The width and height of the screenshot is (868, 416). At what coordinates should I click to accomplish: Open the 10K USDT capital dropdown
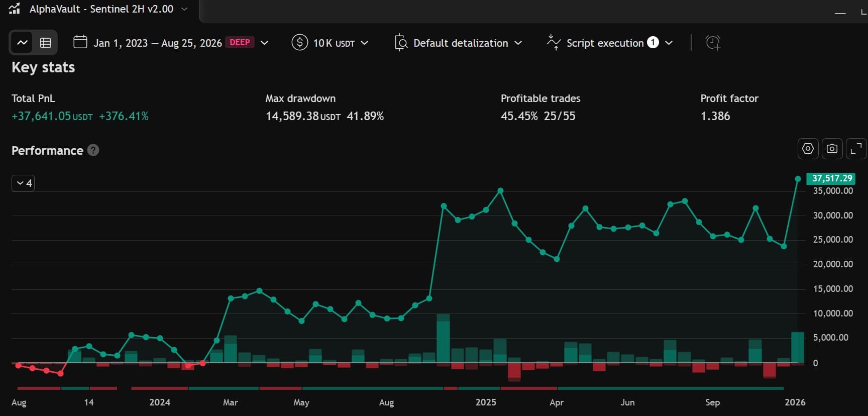[x=341, y=43]
